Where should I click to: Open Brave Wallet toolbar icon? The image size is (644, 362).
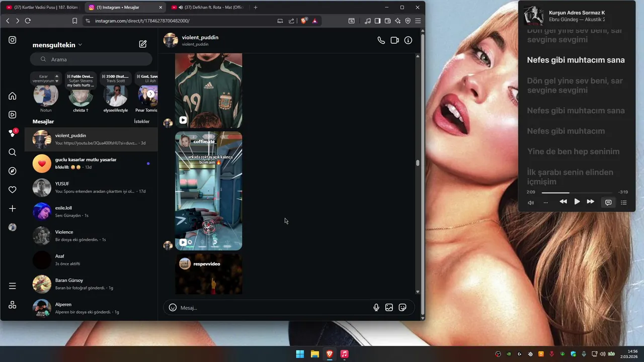pyautogui.click(x=387, y=21)
